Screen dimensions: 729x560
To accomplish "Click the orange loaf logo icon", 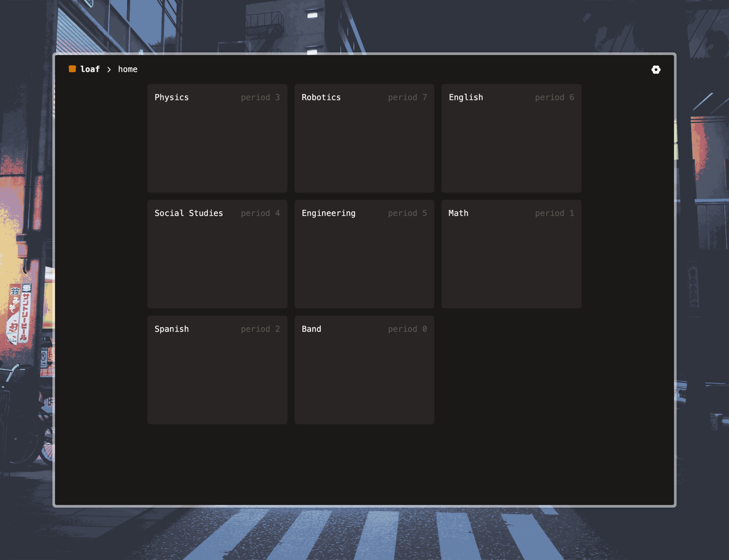I will [x=72, y=69].
